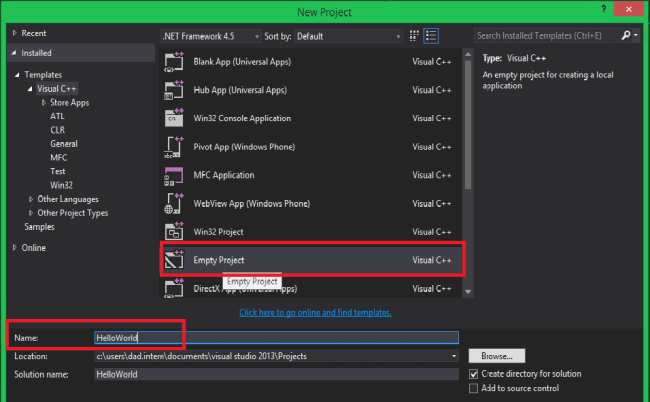Viewport: 650px width, 402px height.
Task: Click the Empty Project template icon
Action: click(x=174, y=260)
